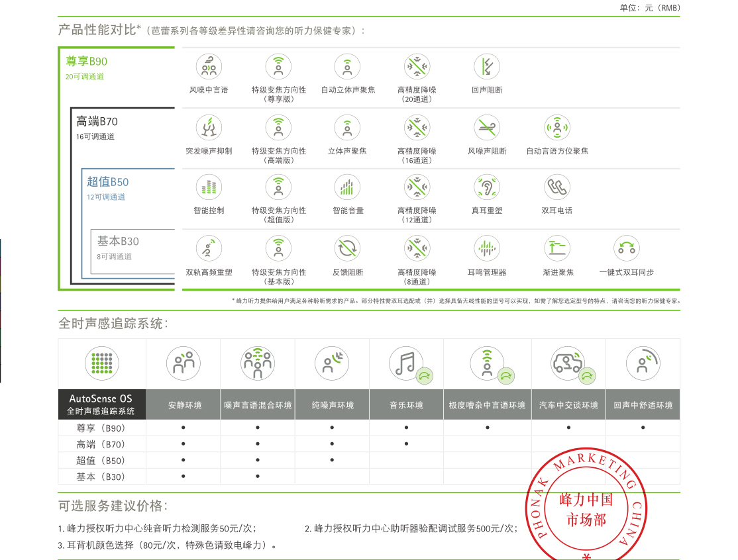Click the 12可调通道 text
This screenshot has height=560, width=738.
(106, 197)
